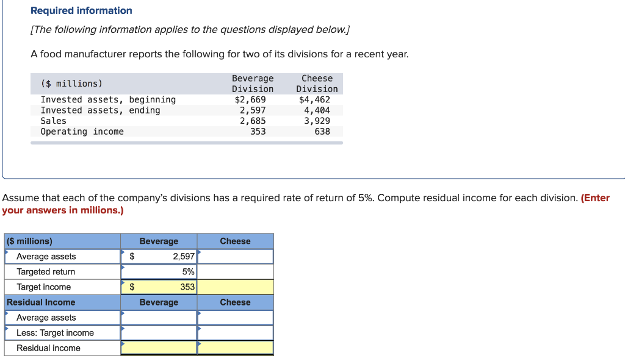625x364 pixels.
Task: Click Cheese cell in Less: Target income row
Action: tap(236, 332)
